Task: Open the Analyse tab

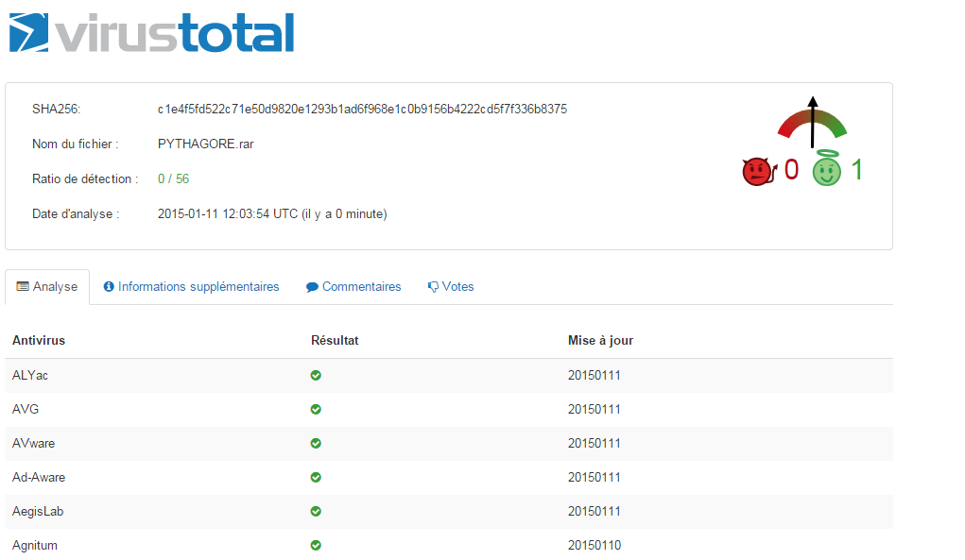Action: click(x=47, y=286)
